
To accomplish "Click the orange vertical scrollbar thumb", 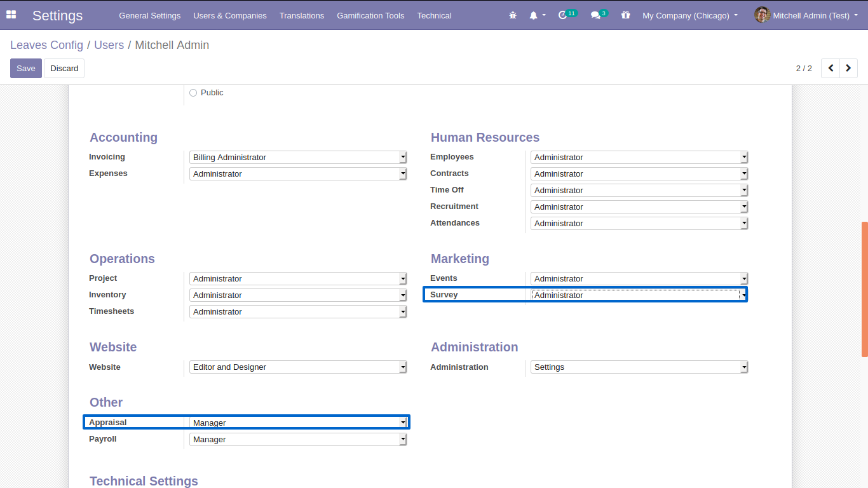I will tap(865, 289).
